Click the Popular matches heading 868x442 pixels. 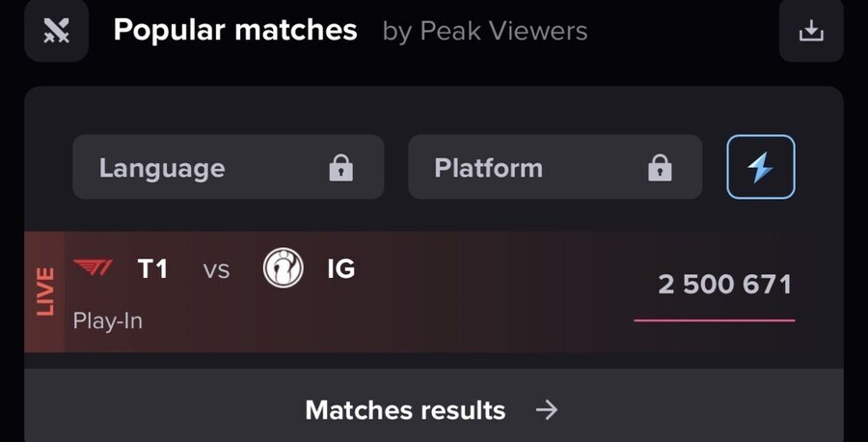(x=235, y=30)
